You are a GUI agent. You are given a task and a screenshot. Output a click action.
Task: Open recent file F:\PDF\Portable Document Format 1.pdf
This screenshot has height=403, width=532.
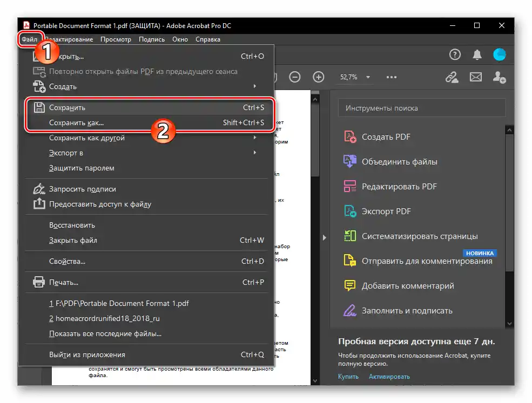pyautogui.click(x=146, y=303)
